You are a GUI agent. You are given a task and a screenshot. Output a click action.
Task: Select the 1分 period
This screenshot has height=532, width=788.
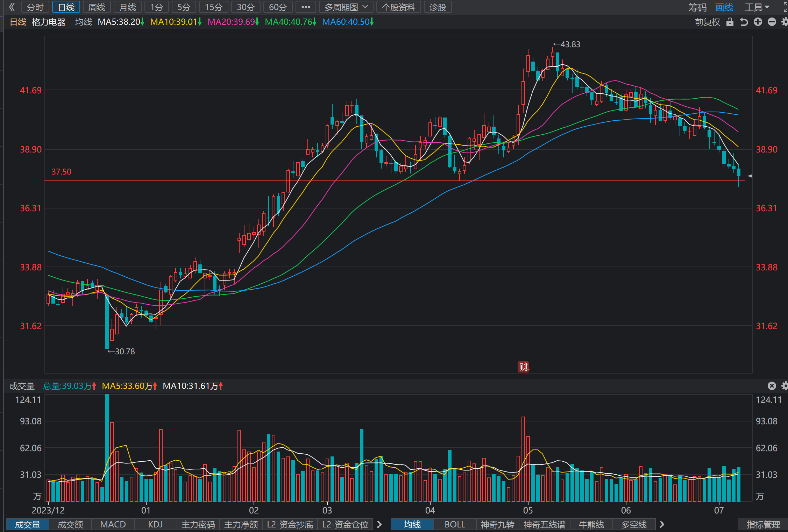click(157, 7)
